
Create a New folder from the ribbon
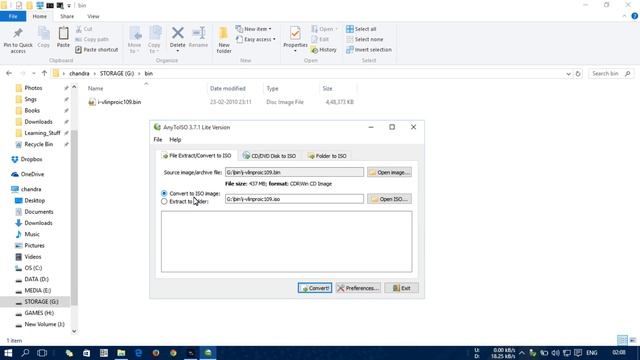(x=224, y=40)
